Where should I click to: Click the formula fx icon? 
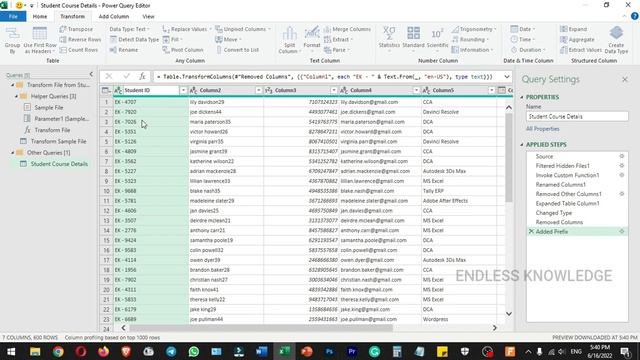coord(142,76)
